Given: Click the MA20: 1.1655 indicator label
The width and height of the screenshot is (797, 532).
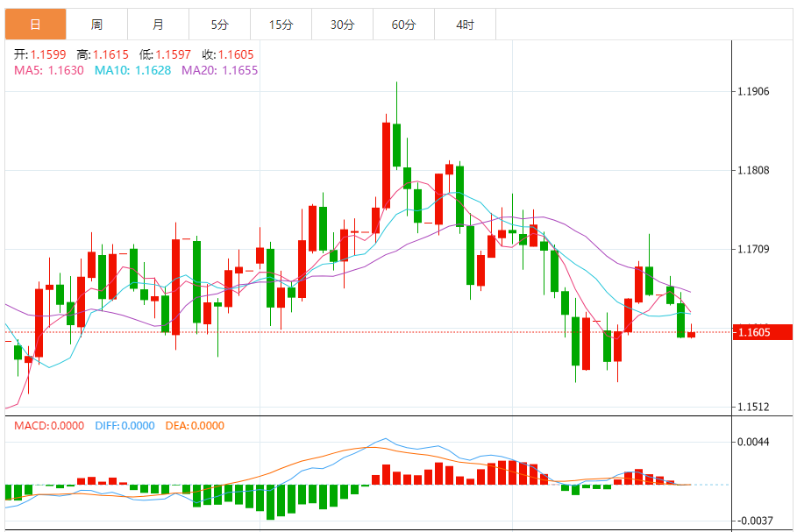Looking at the screenshot, I should pos(219,70).
